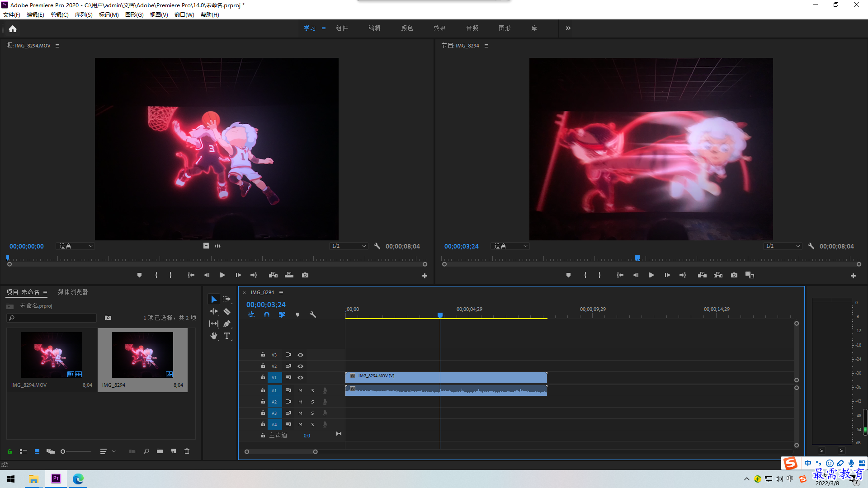Select the Selection tool arrow
This screenshot has width=868, height=488.
point(213,299)
